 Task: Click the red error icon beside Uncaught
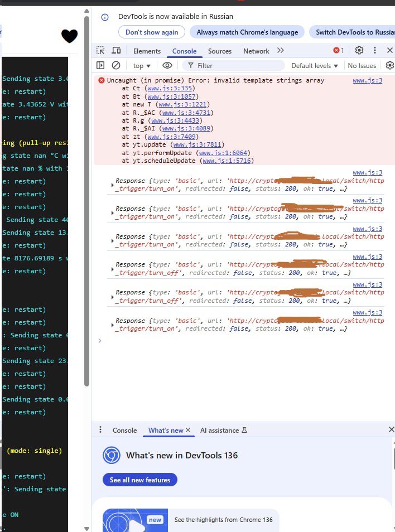point(101,80)
